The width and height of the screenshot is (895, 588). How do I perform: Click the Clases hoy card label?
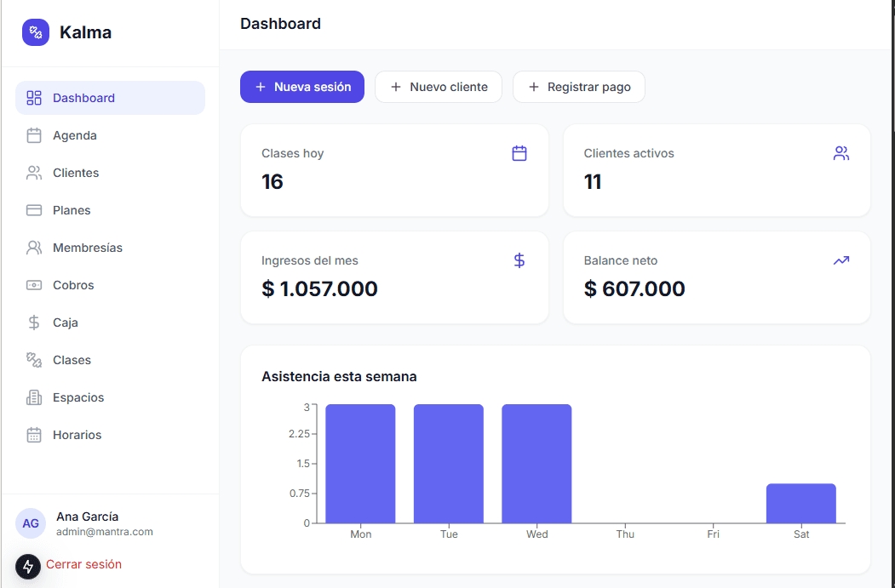(x=292, y=153)
